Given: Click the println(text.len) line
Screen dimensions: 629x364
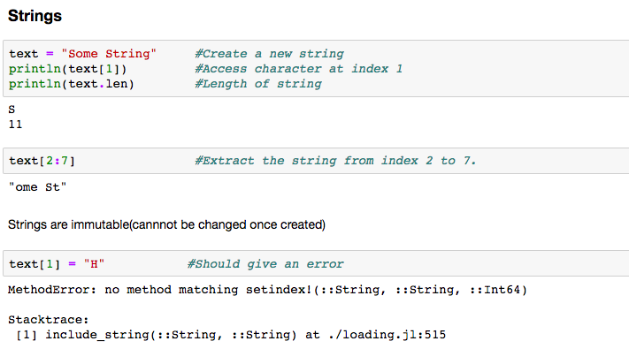Looking at the screenshot, I should click(72, 84).
